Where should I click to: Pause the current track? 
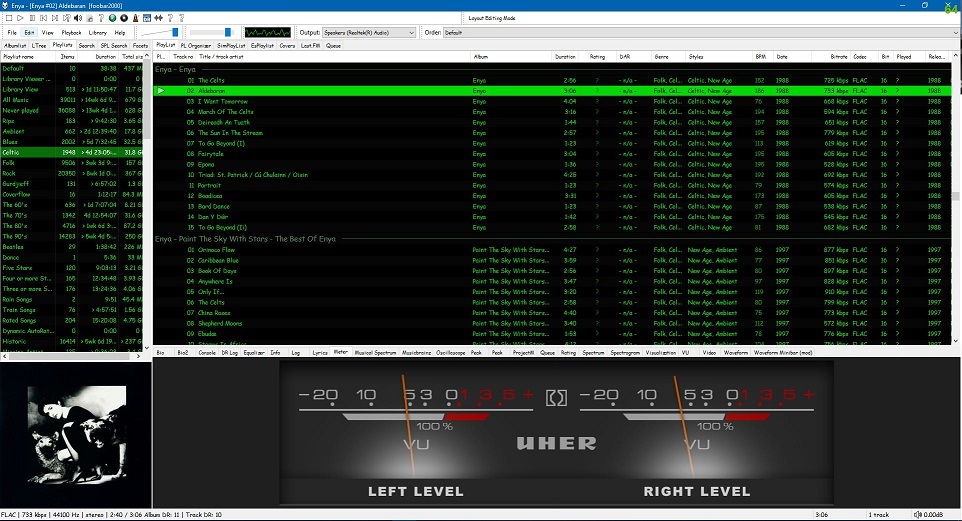click(32, 18)
